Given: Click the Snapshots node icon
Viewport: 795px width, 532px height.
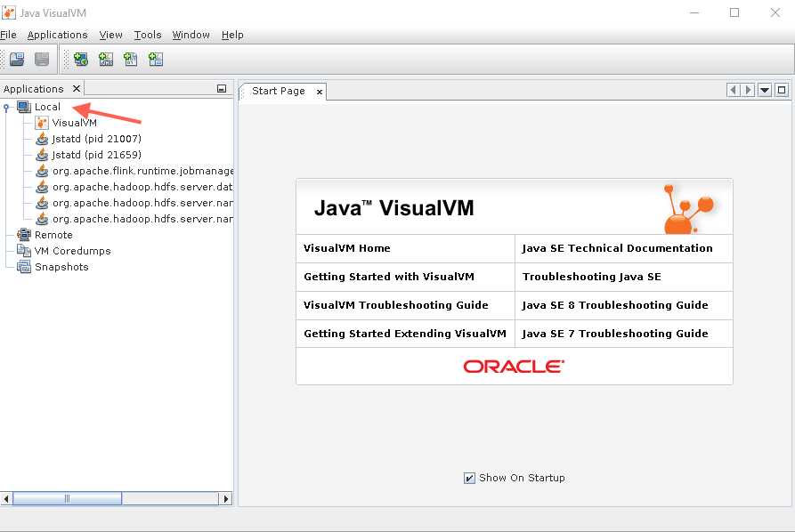Looking at the screenshot, I should coord(24,267).
